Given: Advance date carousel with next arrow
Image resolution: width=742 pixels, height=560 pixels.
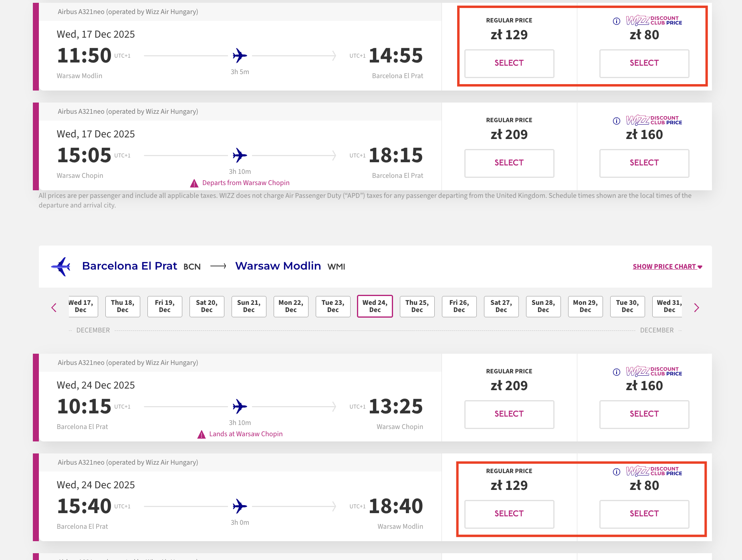Looking at the screenshot, I should (x=696, y=308).
